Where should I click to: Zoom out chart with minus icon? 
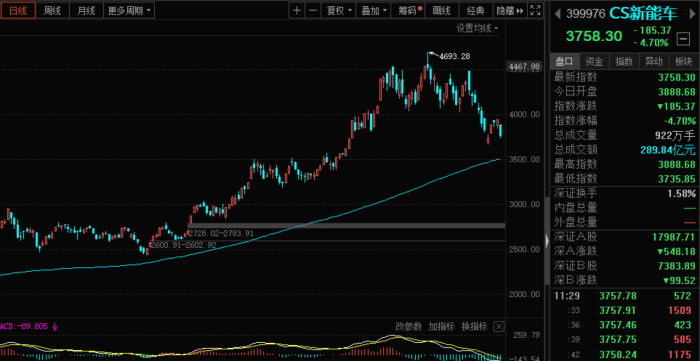pyautogui.click(x=313, y=11)
